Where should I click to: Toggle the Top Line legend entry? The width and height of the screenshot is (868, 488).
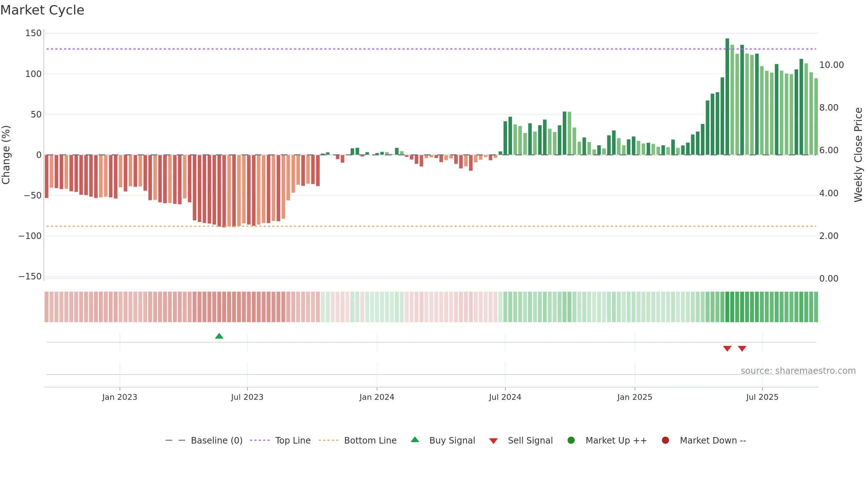click(280, 440)
